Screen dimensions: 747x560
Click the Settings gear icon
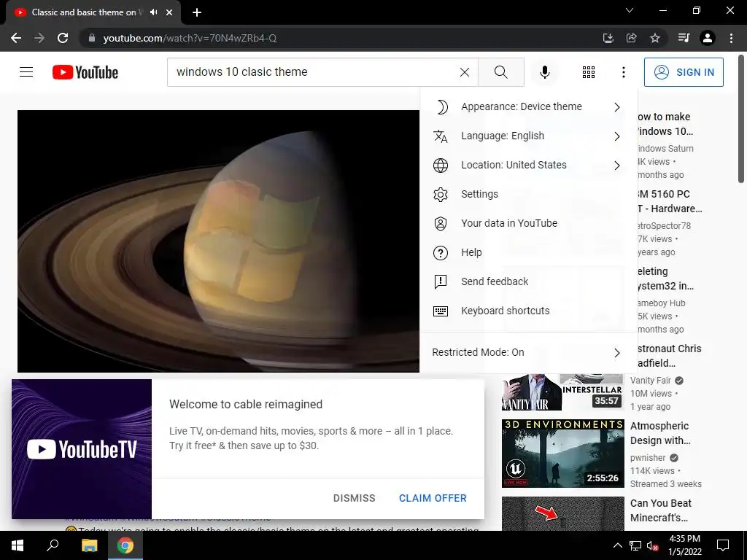tap(441, 194)
